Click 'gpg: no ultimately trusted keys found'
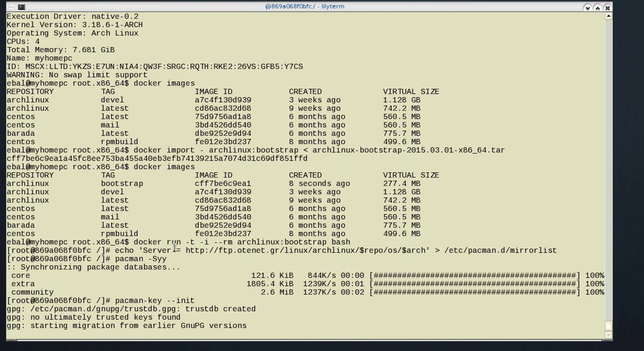644x351 pixels. coord(93,317)
